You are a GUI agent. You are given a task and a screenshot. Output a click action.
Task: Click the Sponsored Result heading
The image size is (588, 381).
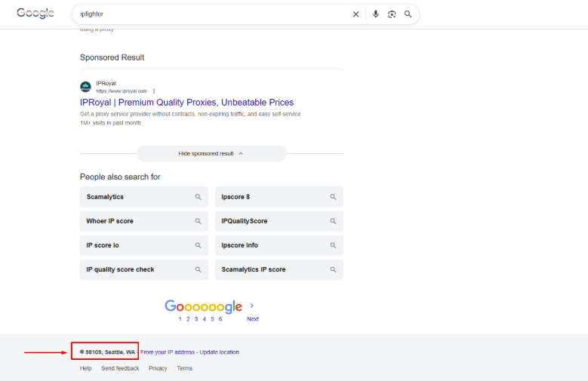112,57
